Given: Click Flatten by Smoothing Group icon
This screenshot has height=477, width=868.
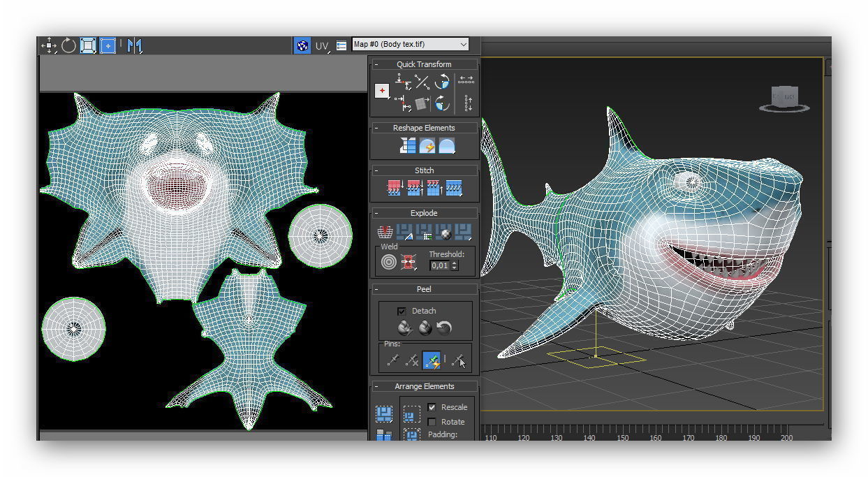Looking at the screenshot, I should click(x=424, y=231).
